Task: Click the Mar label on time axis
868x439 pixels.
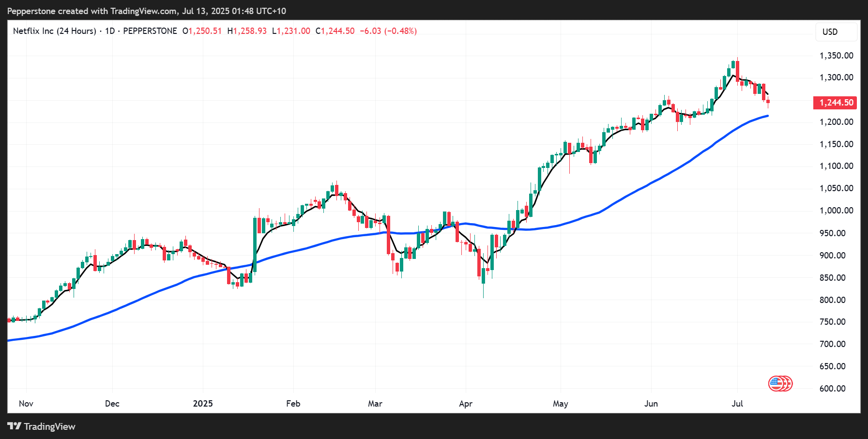Action: coord(375,404)
